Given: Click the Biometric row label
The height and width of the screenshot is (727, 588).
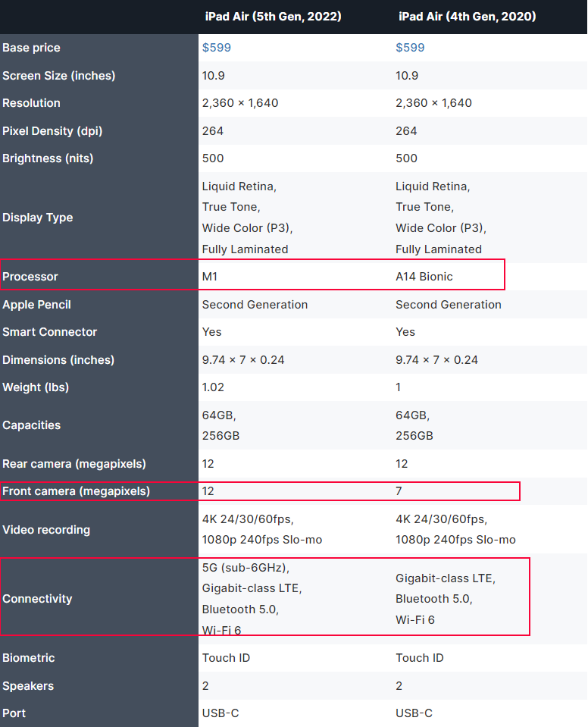Looking at the screenshot, I should coord(28,658).
